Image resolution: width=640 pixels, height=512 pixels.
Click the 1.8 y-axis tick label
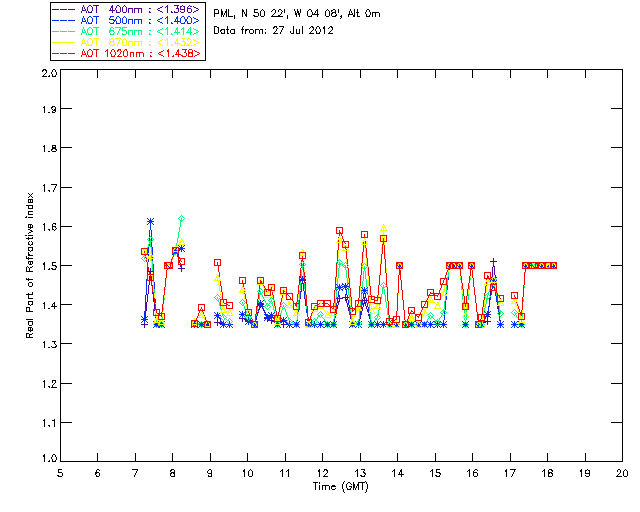point(49,148)
